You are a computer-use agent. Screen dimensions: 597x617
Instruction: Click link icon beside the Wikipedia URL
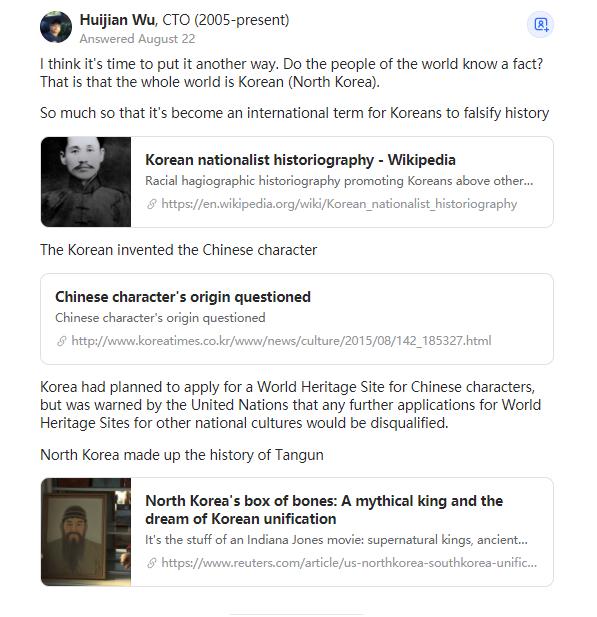(x=152, y=204)
